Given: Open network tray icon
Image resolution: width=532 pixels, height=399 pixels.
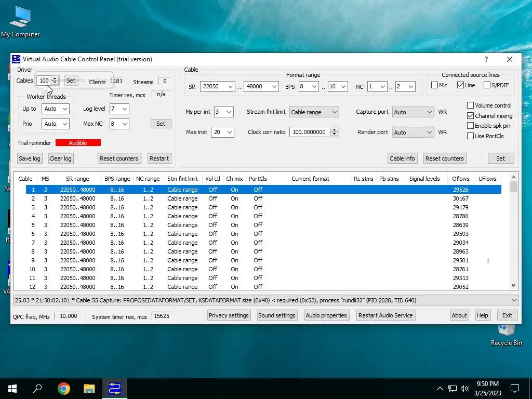Looking at the screenshot, I should [453, 389].
